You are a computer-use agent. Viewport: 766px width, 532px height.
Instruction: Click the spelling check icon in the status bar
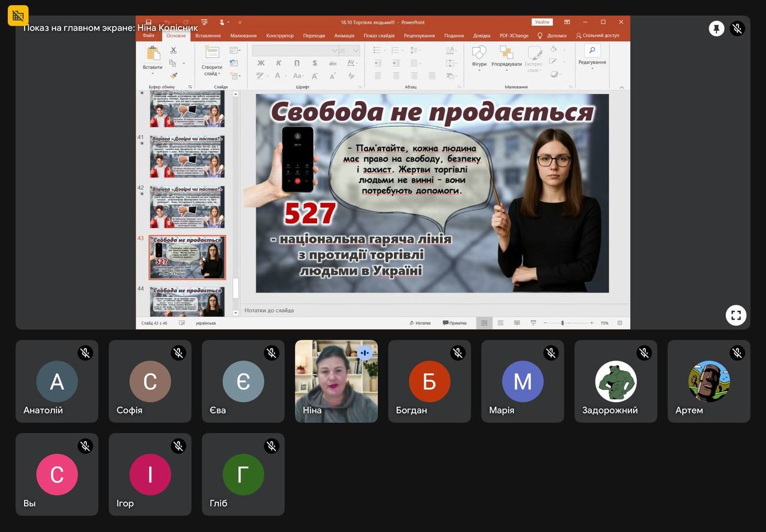(181, 323)
